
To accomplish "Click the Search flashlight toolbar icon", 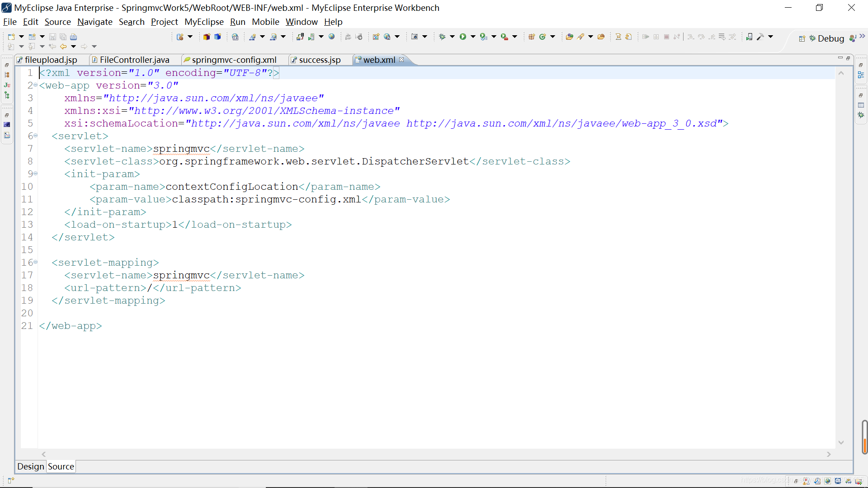I will (x=580, y=37).
